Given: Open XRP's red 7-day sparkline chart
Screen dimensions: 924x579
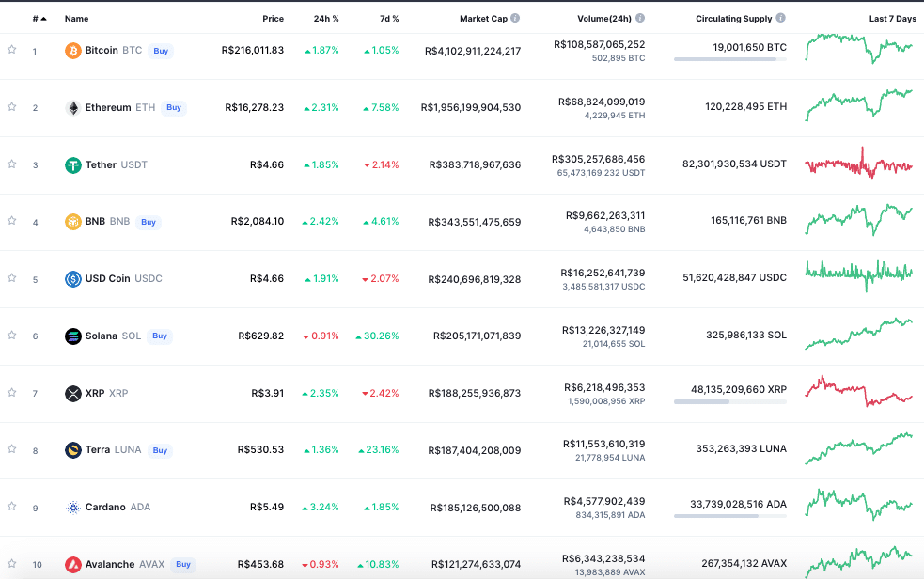Looking at the screenshot, I should (858, 390).
